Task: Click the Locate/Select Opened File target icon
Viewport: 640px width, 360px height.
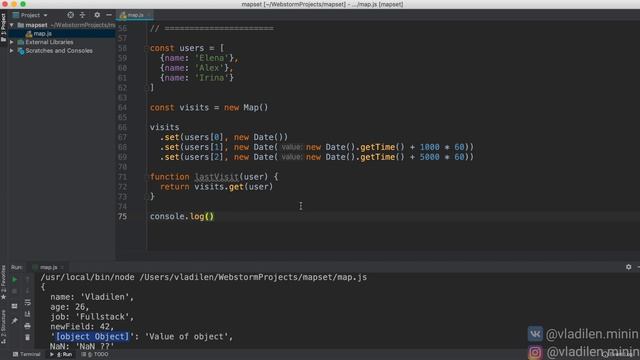Action: [71, 15]
